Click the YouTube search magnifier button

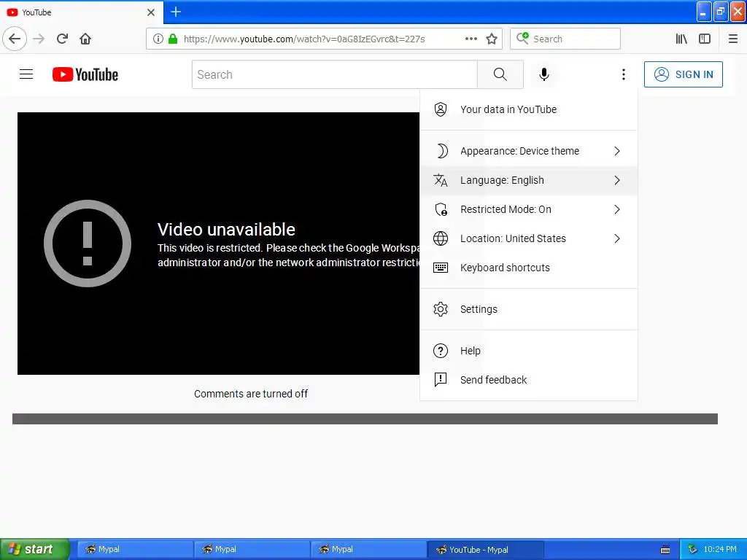[500, 74]
